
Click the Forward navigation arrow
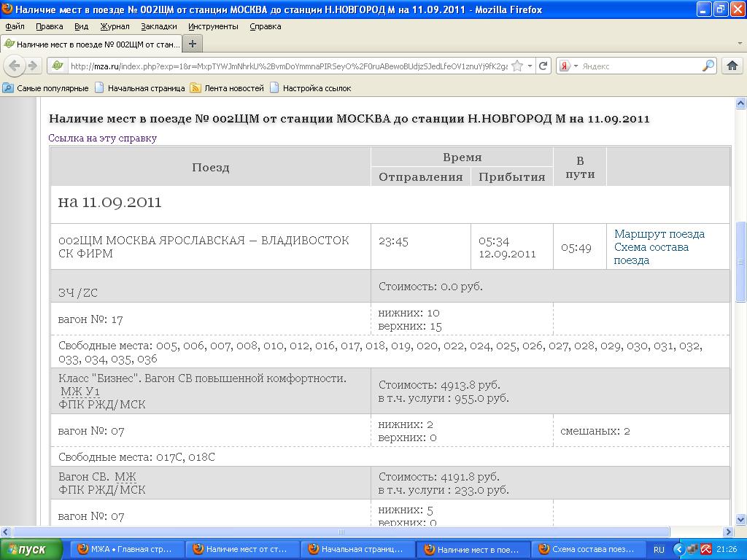pyautogui.click(x=32, y=66)
